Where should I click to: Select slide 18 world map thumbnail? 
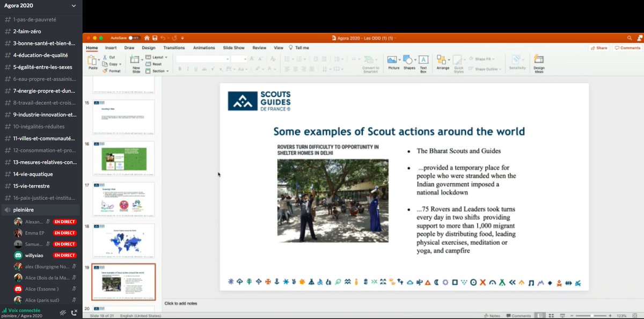(123, 241)
